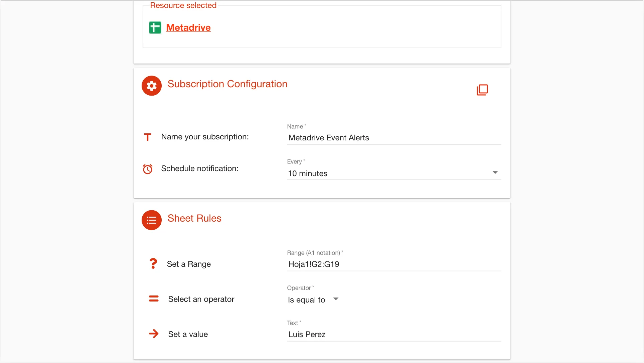The width and height of the screenshot is (644, 363).
Task: Click the green spreadsheet icon beside Metadrive
Action: (x=155, y=27)
